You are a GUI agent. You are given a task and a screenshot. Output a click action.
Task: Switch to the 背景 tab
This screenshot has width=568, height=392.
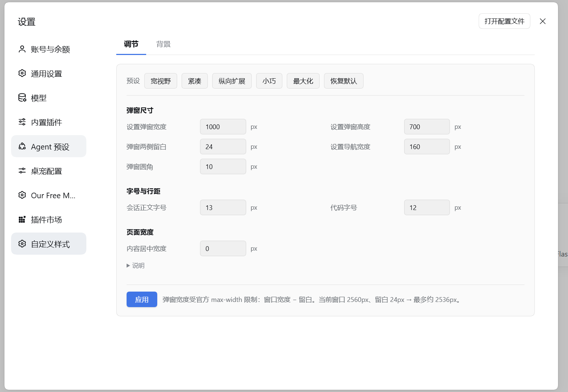[x=163, y=44]
